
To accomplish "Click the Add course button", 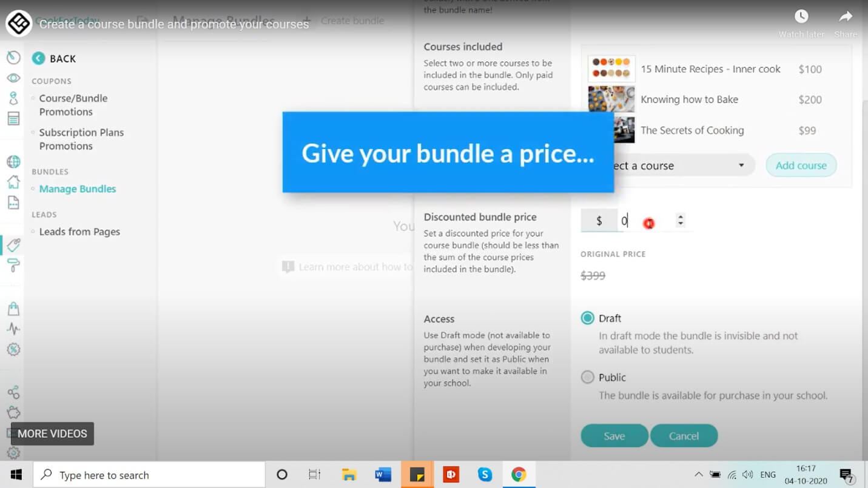I will [801, 165].
